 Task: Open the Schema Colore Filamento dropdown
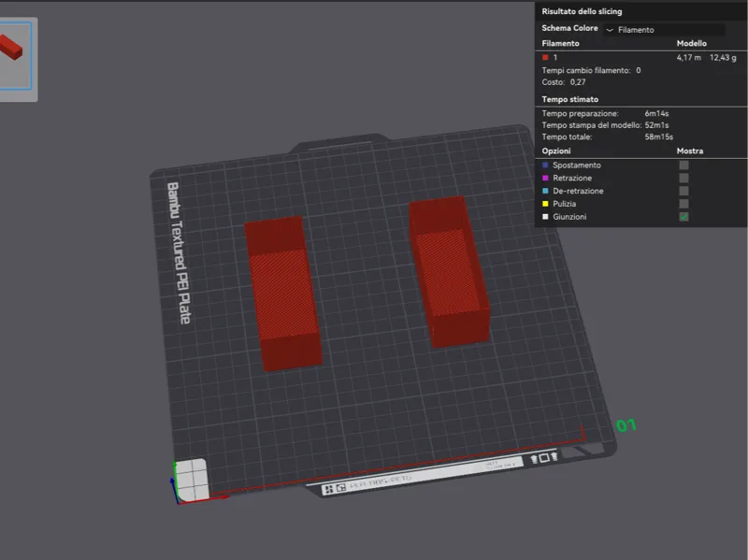[x=664, y=30]
